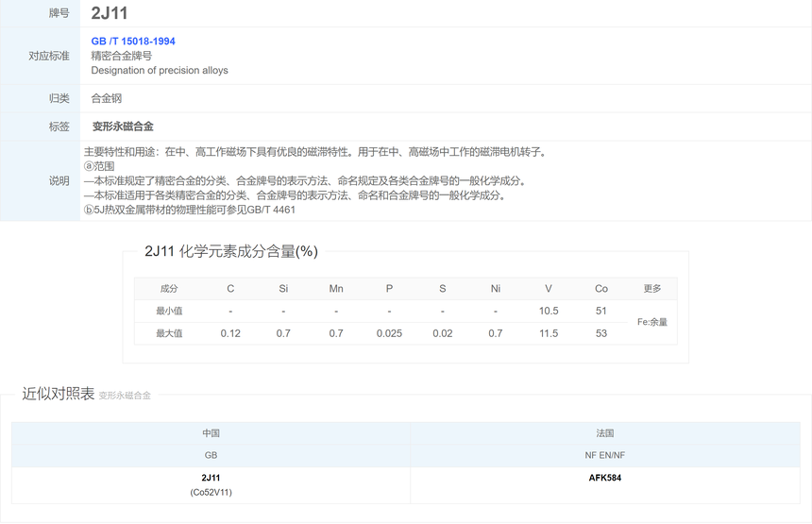Click the P maximum value 0.025
The height and width of the screenshot is (524, 812).
click(x=389, y=333)
